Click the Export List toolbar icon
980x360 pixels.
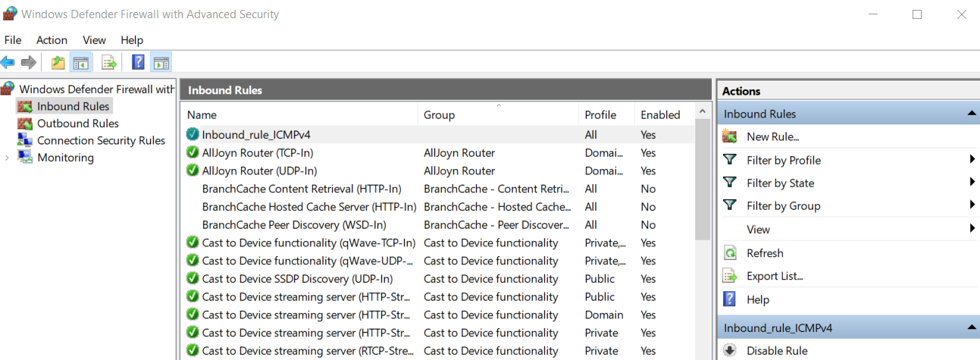109,62
